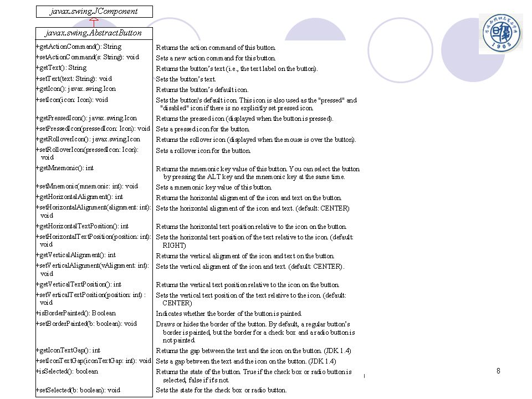Select getRolloverIcon() method row
The image size is (532, 399).
click(88, 139)
